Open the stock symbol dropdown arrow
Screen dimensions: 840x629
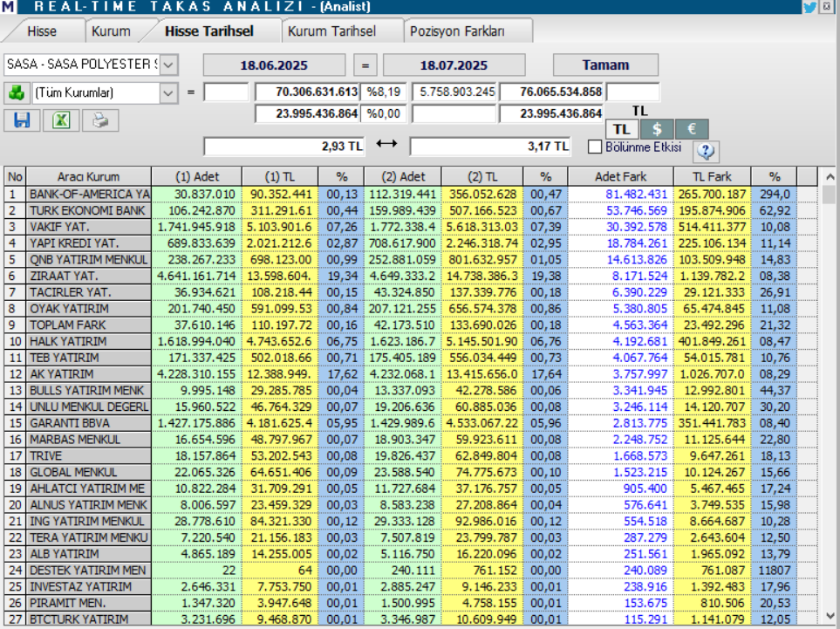point(170,64)
